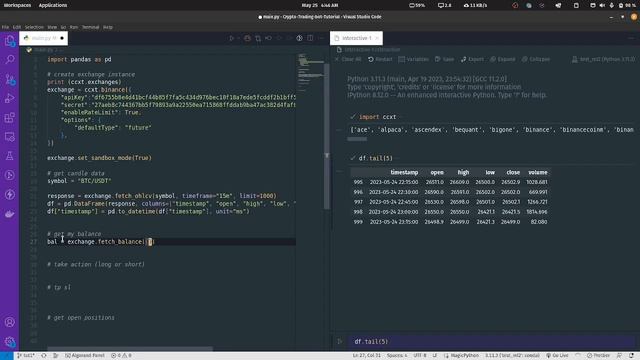
Task: Save the interactive window
Action: pos(444,59)
